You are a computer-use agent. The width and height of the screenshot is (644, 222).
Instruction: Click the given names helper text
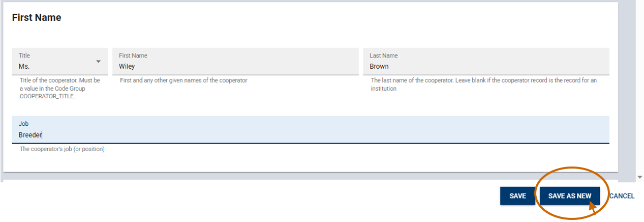(183, 80)
